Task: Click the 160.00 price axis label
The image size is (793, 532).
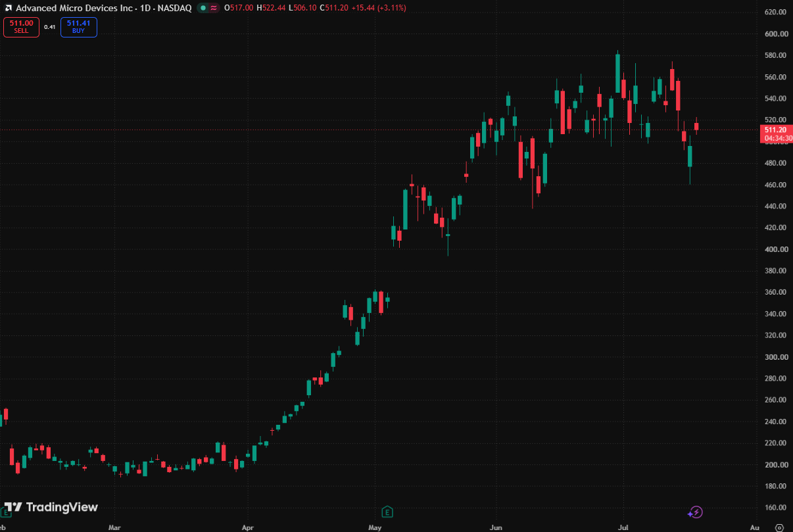Action: point(777,508)
